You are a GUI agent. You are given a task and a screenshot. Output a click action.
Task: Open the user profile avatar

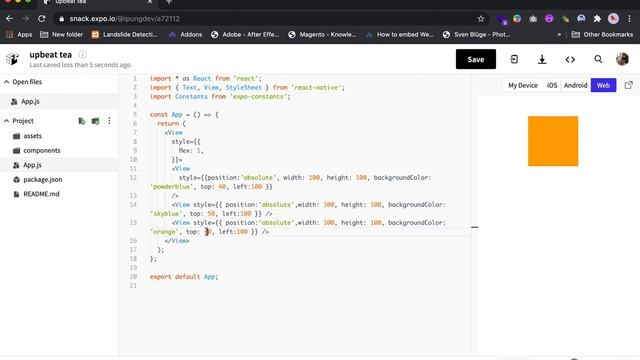(x=622, y=59)
